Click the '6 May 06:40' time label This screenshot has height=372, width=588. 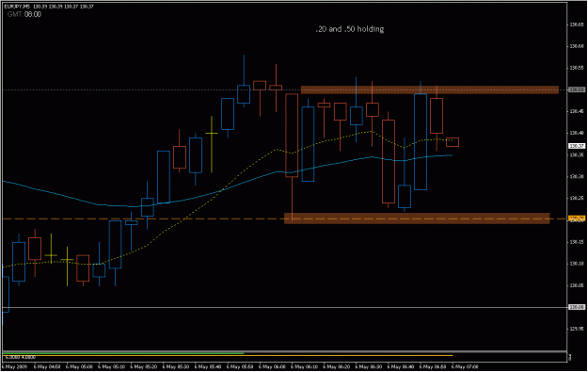401,366
